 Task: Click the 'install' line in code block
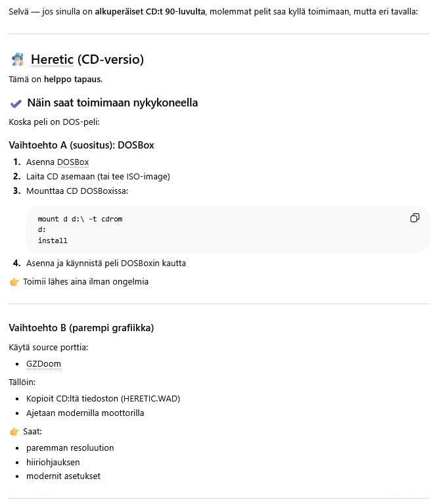pos(53,241)
